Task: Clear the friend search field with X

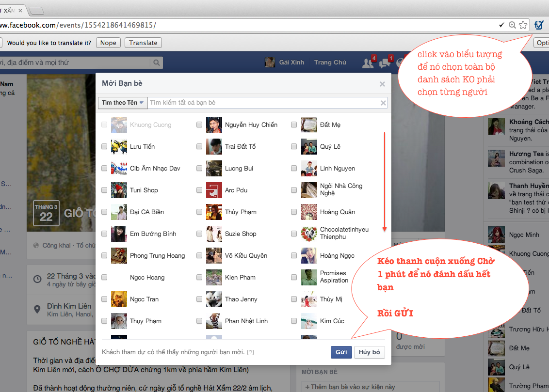Action: pos(383,103)
